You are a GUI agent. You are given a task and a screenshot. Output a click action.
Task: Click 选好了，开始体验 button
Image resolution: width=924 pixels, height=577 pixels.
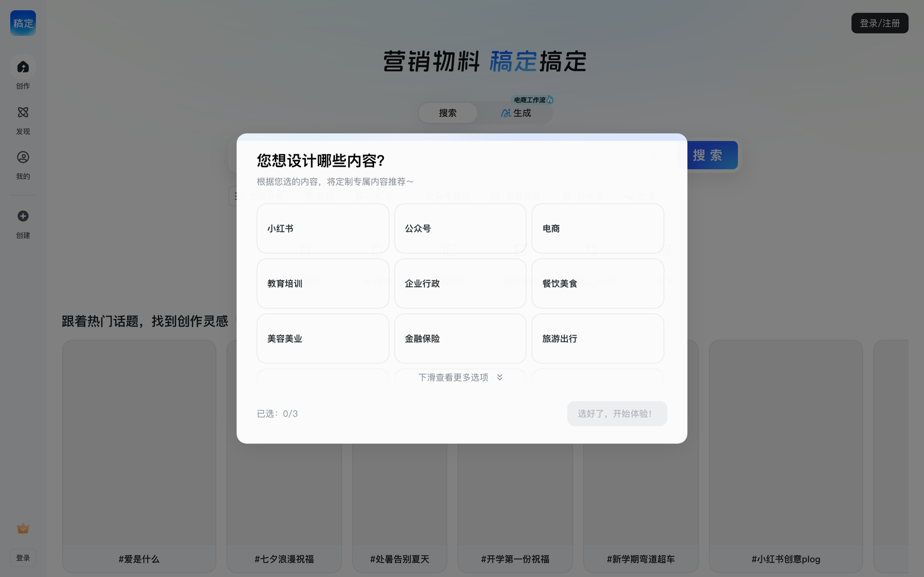coord(617,414)
